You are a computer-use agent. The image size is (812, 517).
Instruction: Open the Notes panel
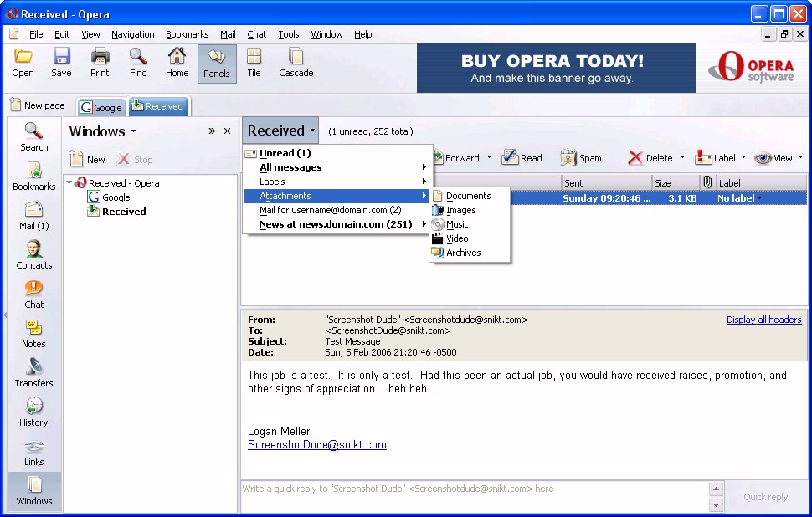click(34, 334)
